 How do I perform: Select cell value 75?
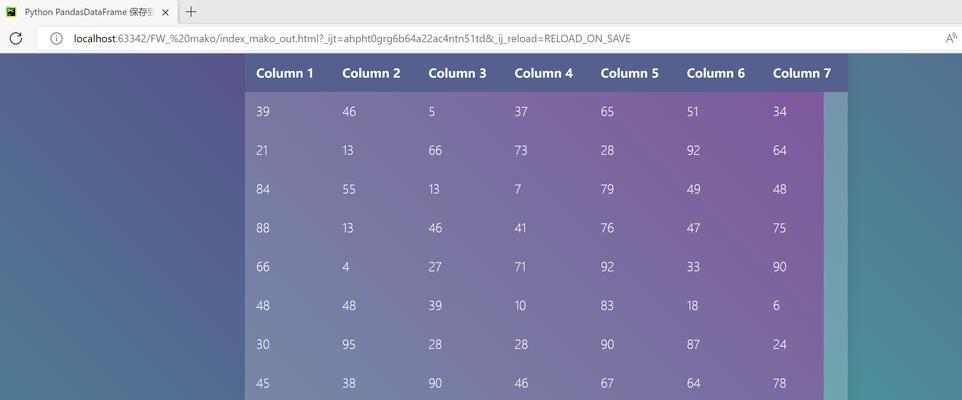[780, 228]
